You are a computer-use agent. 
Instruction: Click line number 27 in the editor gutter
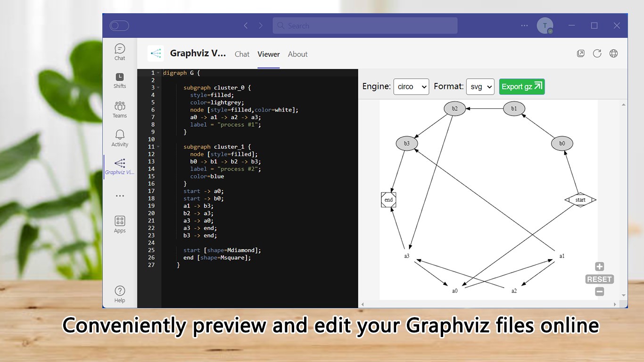[151, 265]
